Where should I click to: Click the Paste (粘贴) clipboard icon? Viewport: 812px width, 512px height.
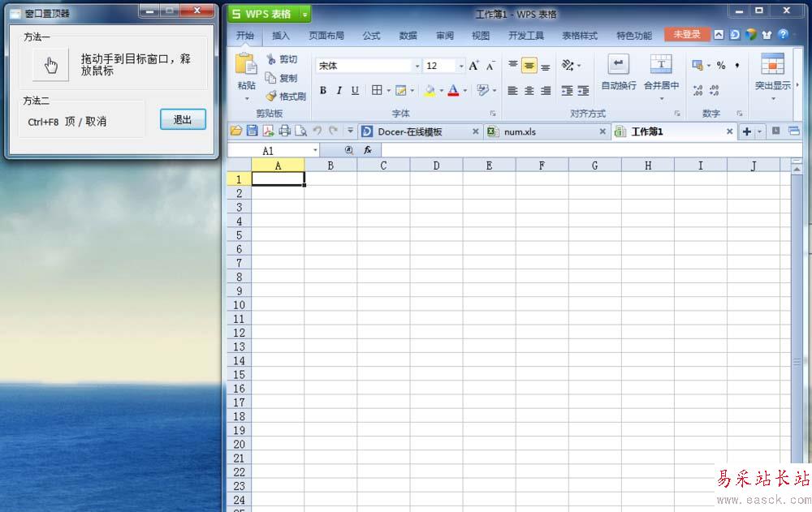click(246, 65)
